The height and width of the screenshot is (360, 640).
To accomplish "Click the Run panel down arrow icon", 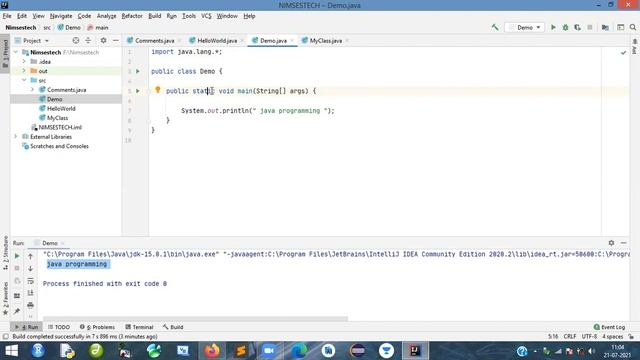I will [30, 269].
